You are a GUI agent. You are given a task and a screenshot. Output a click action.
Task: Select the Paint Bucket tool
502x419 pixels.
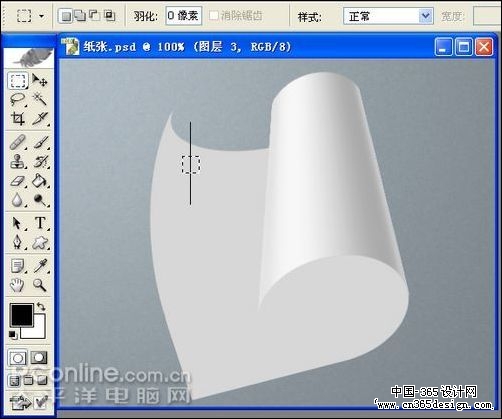(40, 181)
